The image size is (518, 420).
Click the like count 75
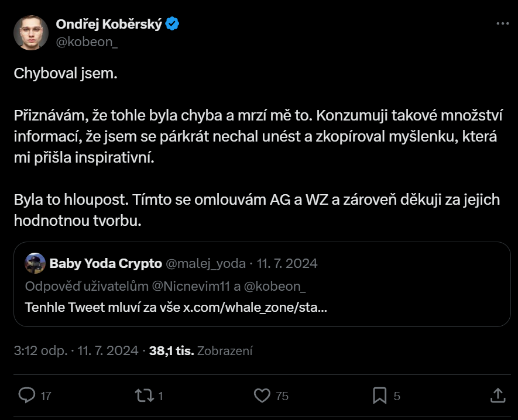point(282,396)
